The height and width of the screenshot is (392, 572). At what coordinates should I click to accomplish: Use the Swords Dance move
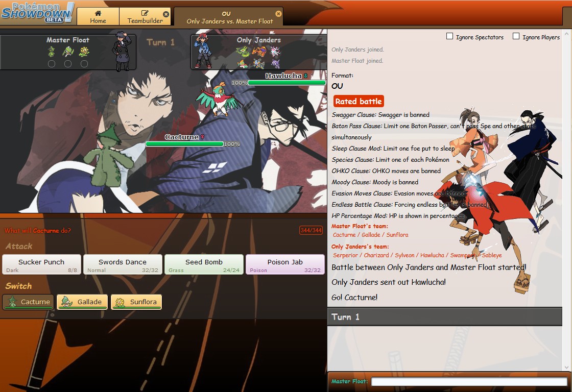click(123, 264)
